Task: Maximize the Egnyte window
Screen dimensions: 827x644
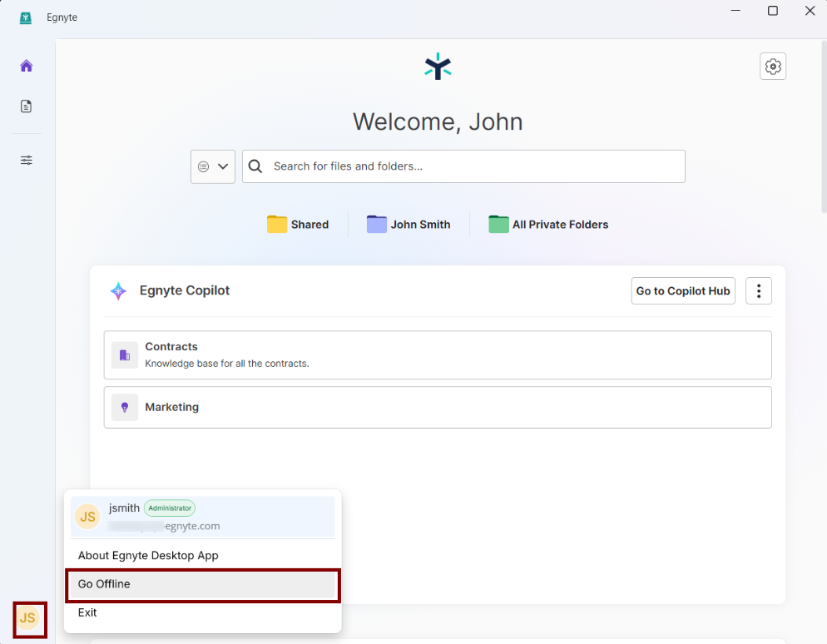Action: [773, 11]
